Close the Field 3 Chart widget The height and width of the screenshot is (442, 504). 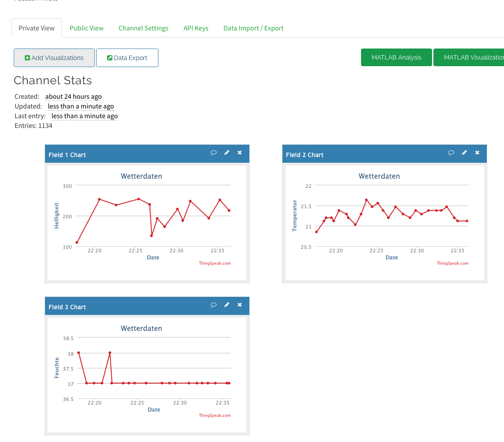click(240, 305)
